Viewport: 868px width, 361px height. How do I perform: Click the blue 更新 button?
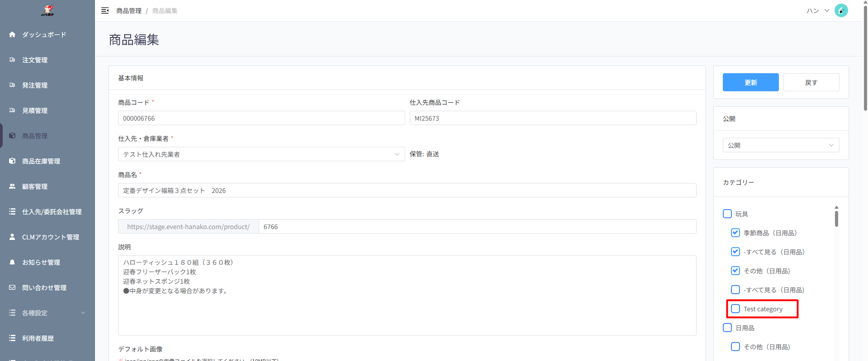coord(750,82)
